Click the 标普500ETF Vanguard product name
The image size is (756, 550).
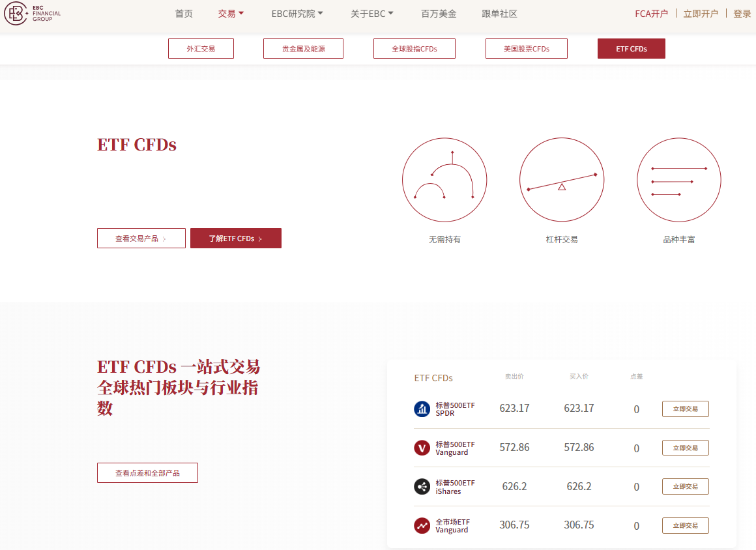coord(455,448)
